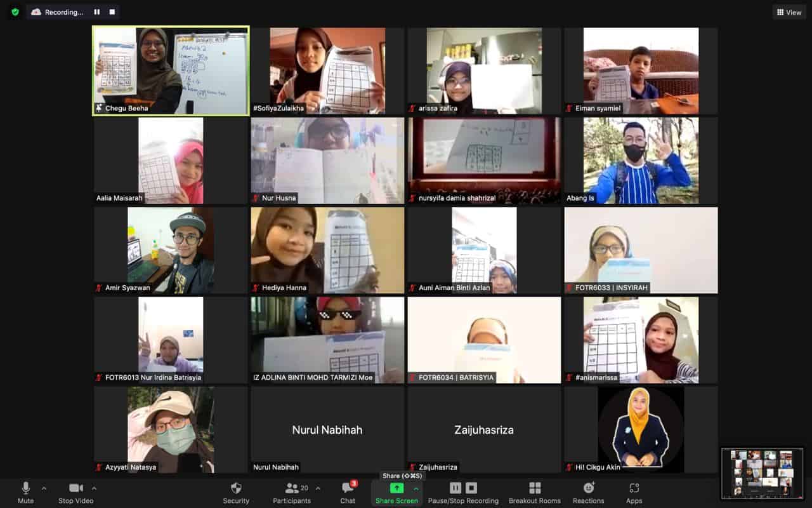Open the Apps panel
This screenshot has height=508, width=812.
634,492
